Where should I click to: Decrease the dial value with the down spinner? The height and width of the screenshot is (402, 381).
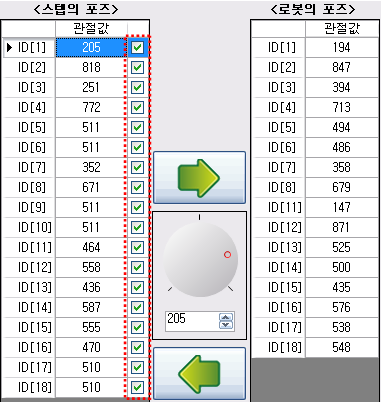(x=226, y=325)
